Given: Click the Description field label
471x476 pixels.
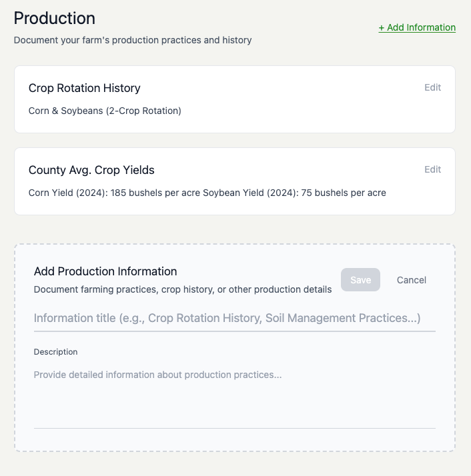Looking at the screenshot, I should click(x=55, y=351).
